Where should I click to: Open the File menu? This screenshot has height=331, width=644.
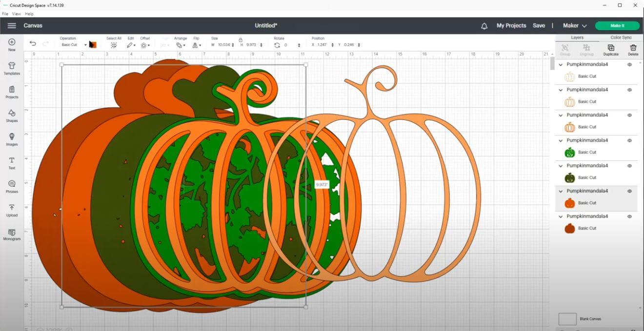(5, 14)
